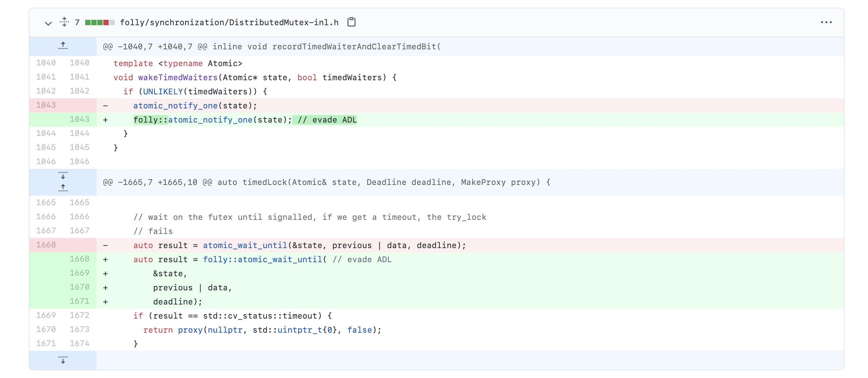Click the diffstat colored blocks indicator
The image size is (868, 378).
(100, 22)
